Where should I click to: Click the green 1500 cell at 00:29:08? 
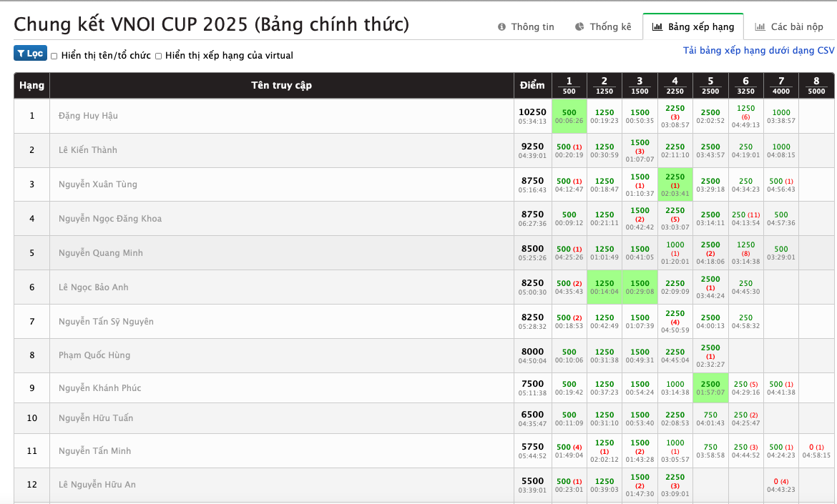coord(640,287)
